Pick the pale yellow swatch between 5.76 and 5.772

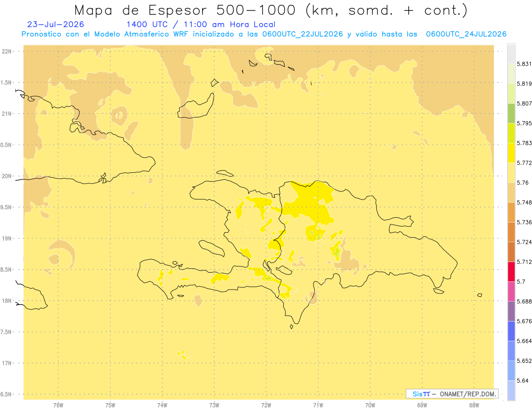(x=511, y=173)
